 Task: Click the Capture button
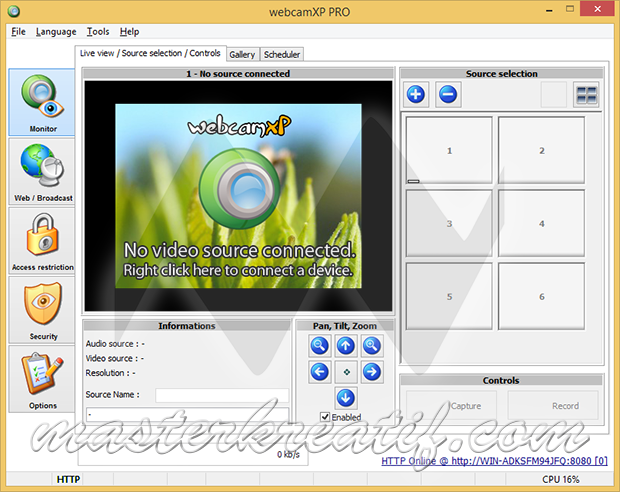451,405
